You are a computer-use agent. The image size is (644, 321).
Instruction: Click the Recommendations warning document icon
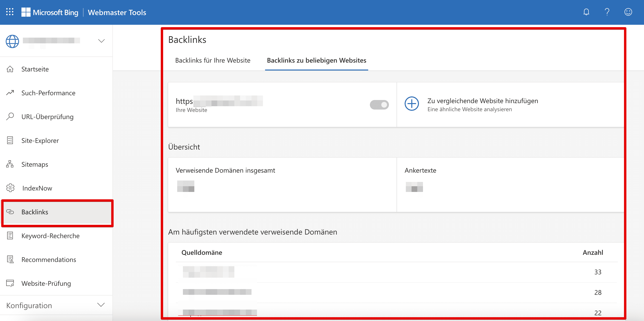point(10,259)
